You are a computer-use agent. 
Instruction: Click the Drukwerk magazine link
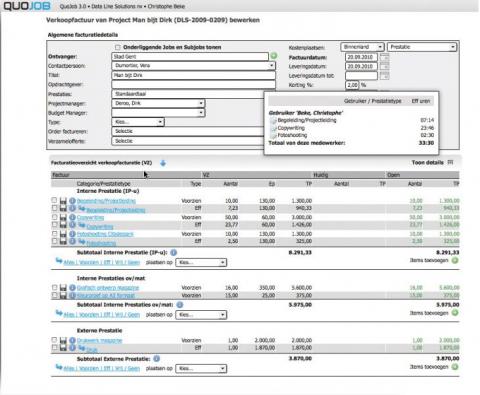coord(99,341)
